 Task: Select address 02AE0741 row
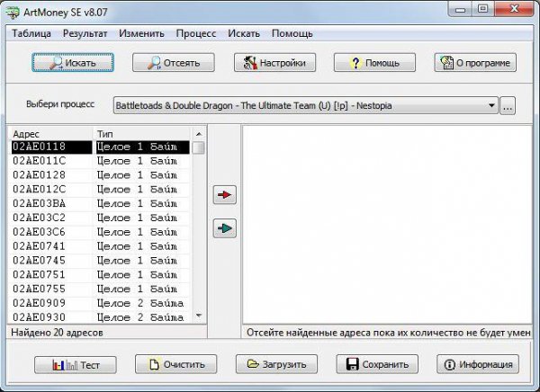(x=100, y=246)
